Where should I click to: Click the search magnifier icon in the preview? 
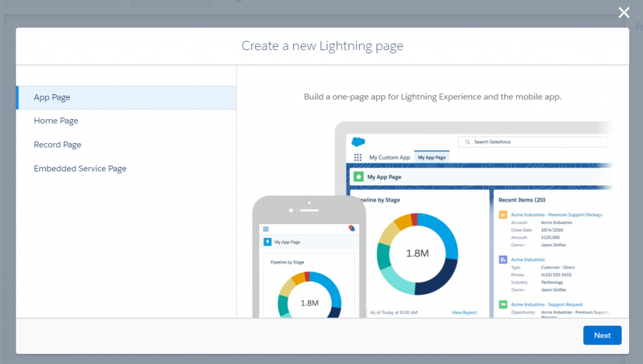click(468, 142)
